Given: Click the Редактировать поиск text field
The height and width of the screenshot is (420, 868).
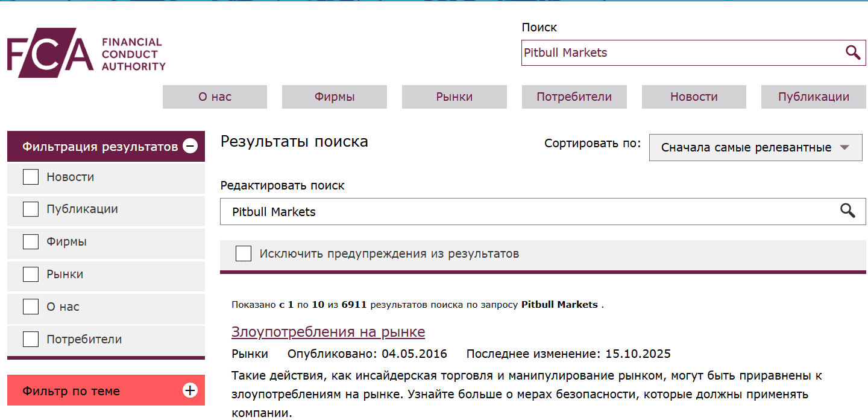Looking at the screenshot, I should [x=482, y=211].
